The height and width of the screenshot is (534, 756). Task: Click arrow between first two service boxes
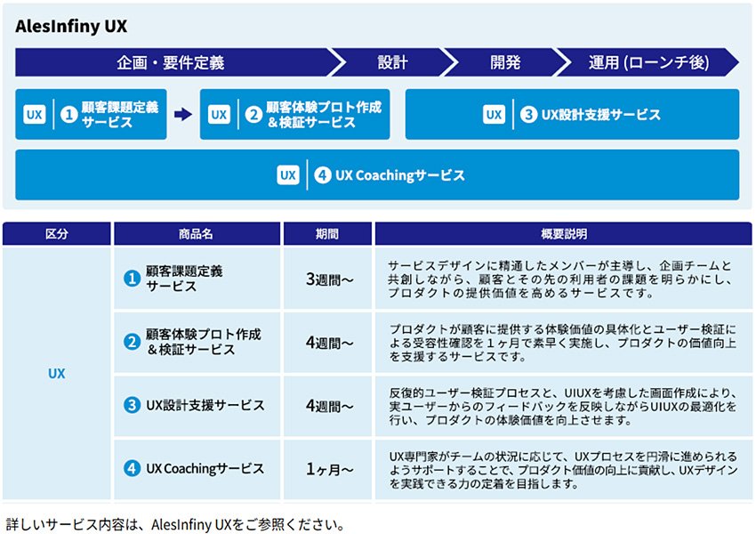coord(182,115)
